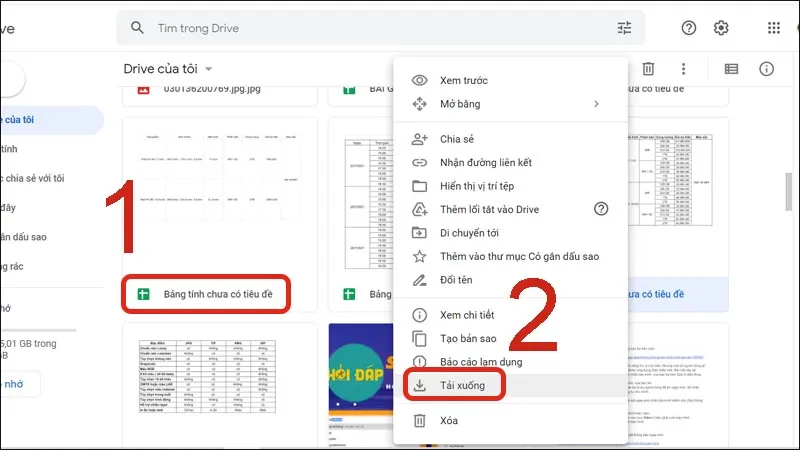Click the Tìm trong Drive search field
The height and width of the screenshot is (450, 800).
point(380,28)
